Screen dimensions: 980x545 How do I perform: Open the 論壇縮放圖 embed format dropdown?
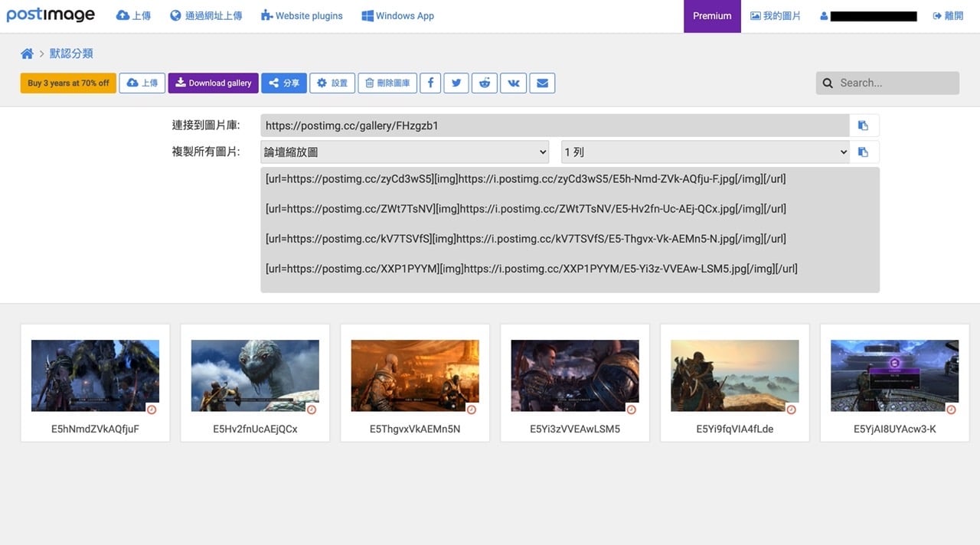pos(404,152)
